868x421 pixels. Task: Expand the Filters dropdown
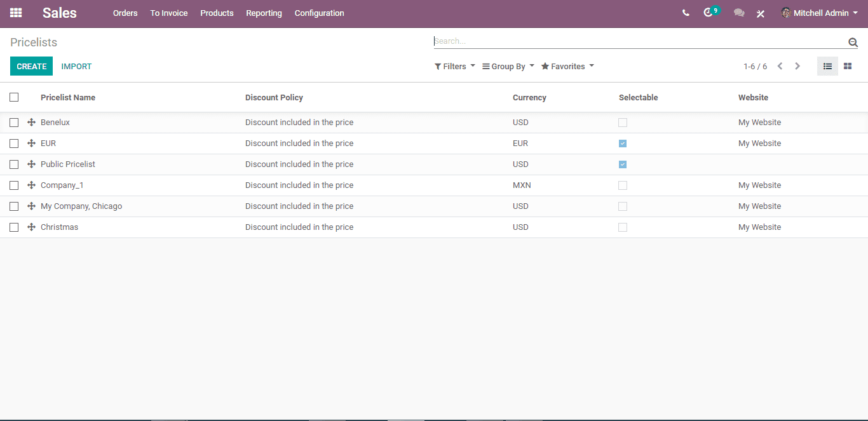coord(454,66)
